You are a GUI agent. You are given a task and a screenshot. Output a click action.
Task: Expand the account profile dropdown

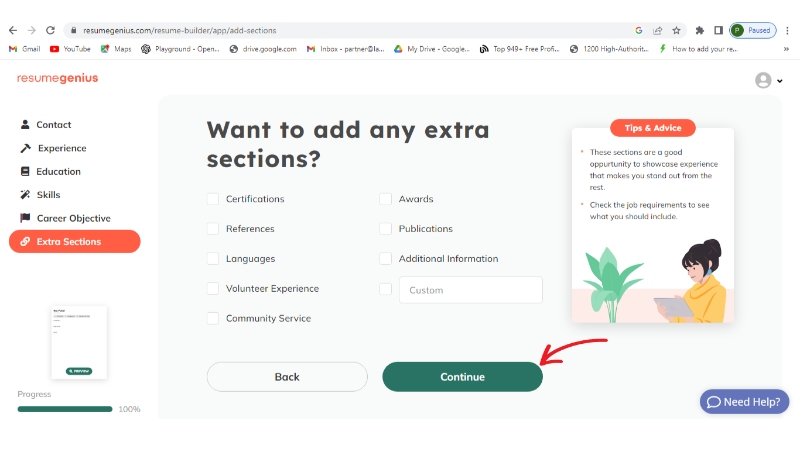click(768, 80)
